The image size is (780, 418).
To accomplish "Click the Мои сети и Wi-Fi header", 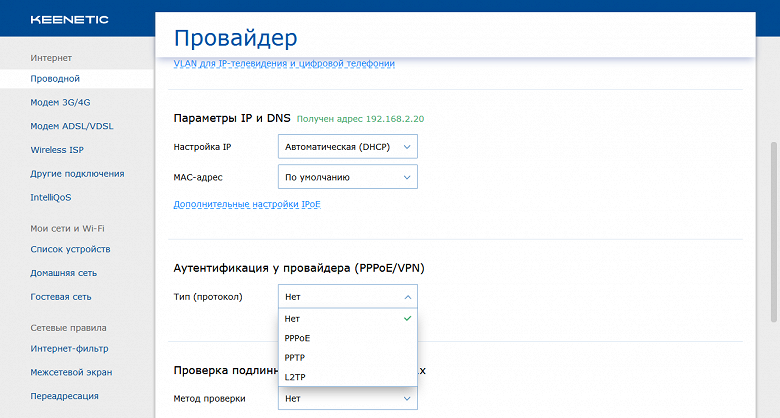I will click(67, 228).
